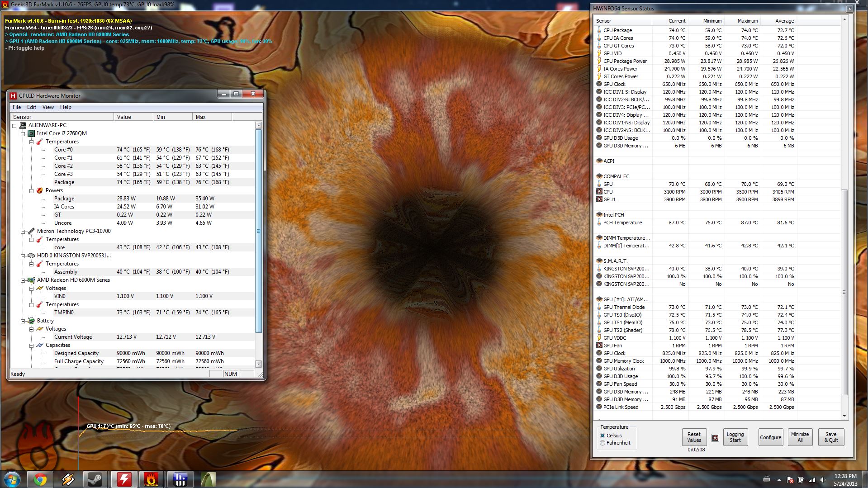Image resolution: width=868 pixels, height=488 pixels.
Task: Open the File menu in Hardware Monitor
Action: click(x=17, y=107)
